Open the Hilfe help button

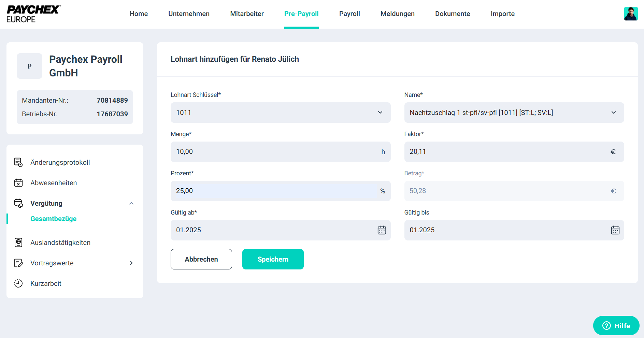[x=616, y=326]
